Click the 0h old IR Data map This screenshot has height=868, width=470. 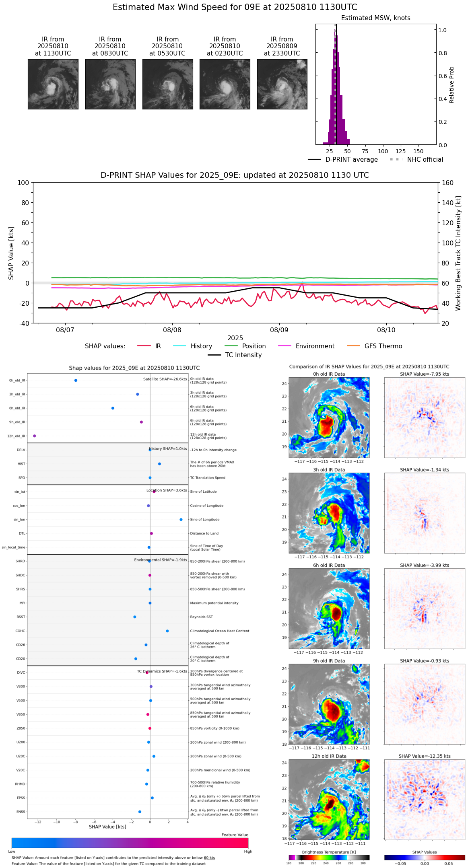point(329,418)
